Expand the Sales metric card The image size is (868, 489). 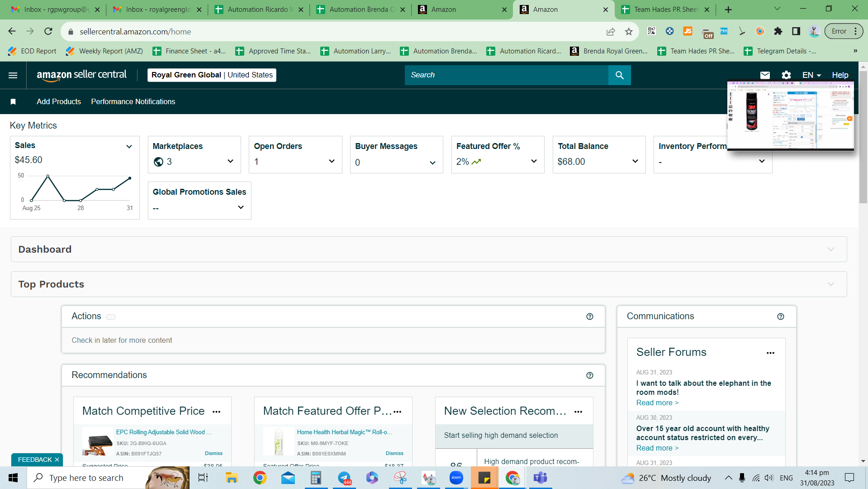129,146
